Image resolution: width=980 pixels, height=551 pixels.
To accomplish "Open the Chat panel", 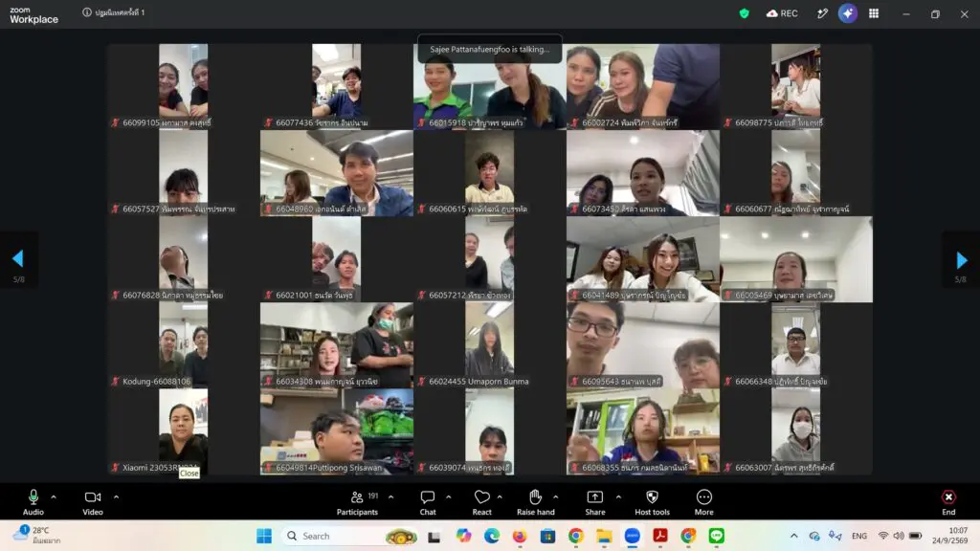I will tap(428, 502).
